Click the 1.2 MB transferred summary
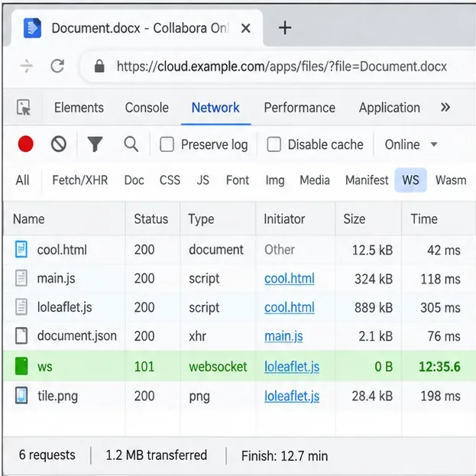Viewport: 476px width, 476px height. coord(157,455)
